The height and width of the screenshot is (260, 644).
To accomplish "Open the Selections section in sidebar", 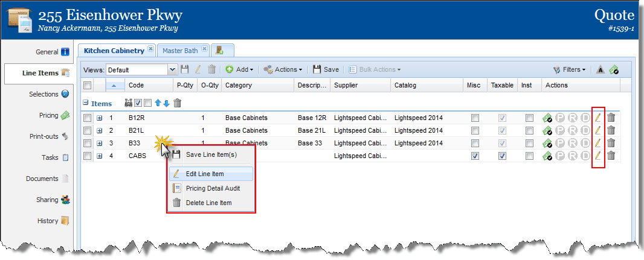I will coord(49,94).
